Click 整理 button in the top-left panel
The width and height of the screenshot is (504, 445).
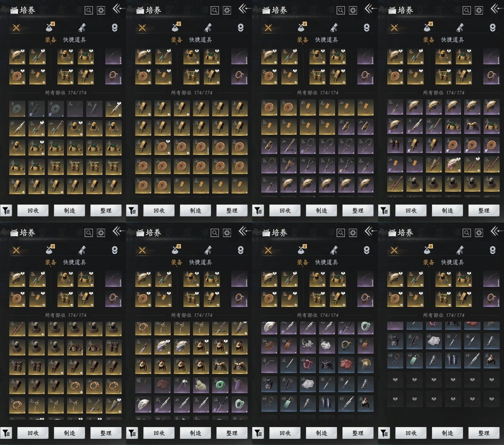coord(106,210)
